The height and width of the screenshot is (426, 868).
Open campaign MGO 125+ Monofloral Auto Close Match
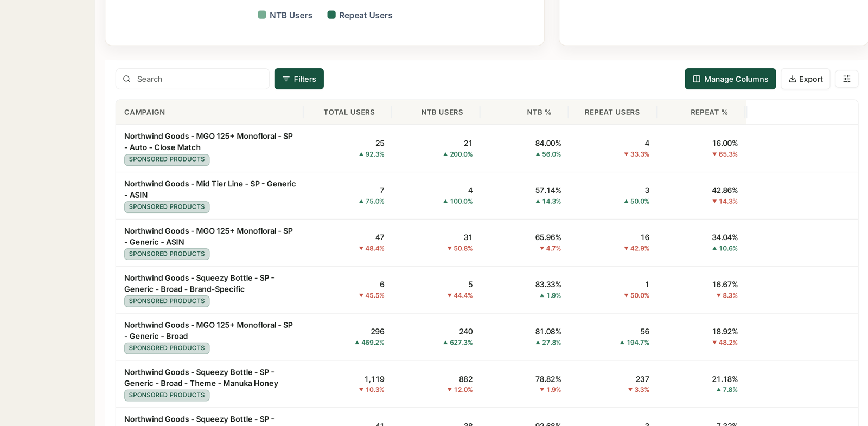click(x=208, y=141)
